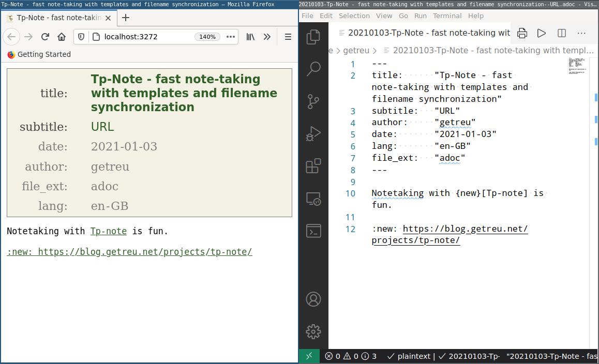Open the Source Control view
The height and width of the screenshot is (364, 599).
(313, 101)
